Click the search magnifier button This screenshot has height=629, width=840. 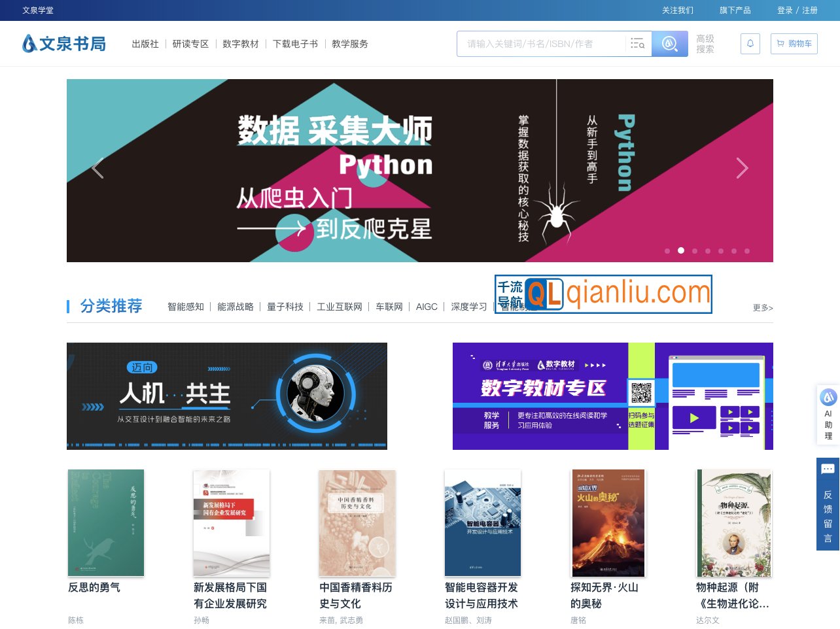[669, 44]
